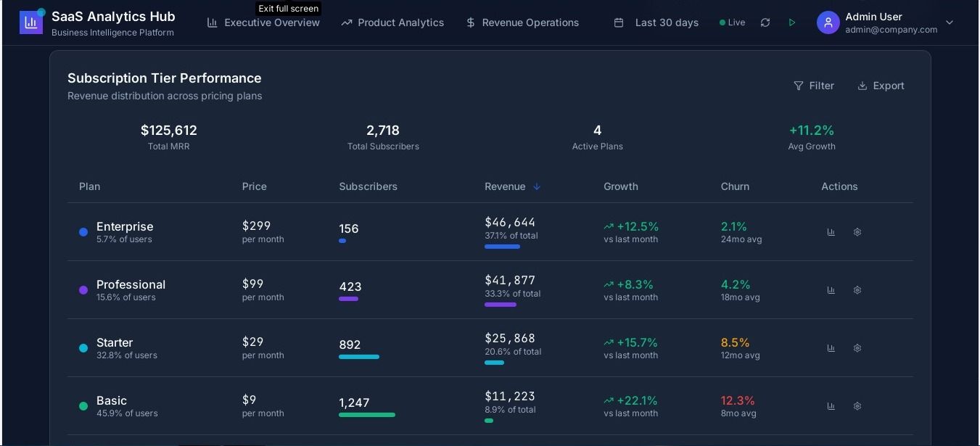Toggle the Live status indicator
Screen dimensions: 980x446
[732, 22]
